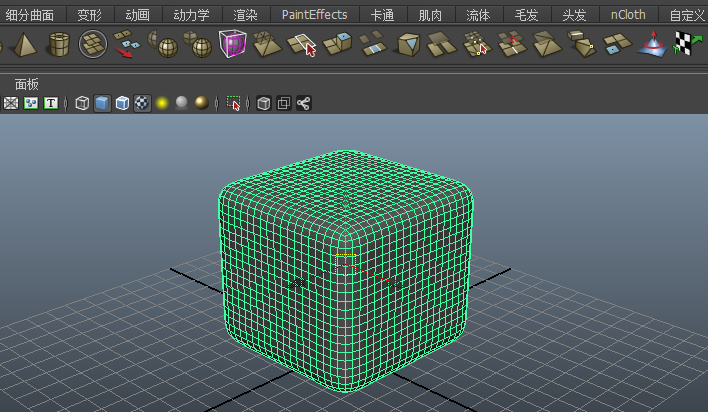Click the circled polygon plane shelf icon
Viewport: 708px width, 412px height.
[93, 44]
